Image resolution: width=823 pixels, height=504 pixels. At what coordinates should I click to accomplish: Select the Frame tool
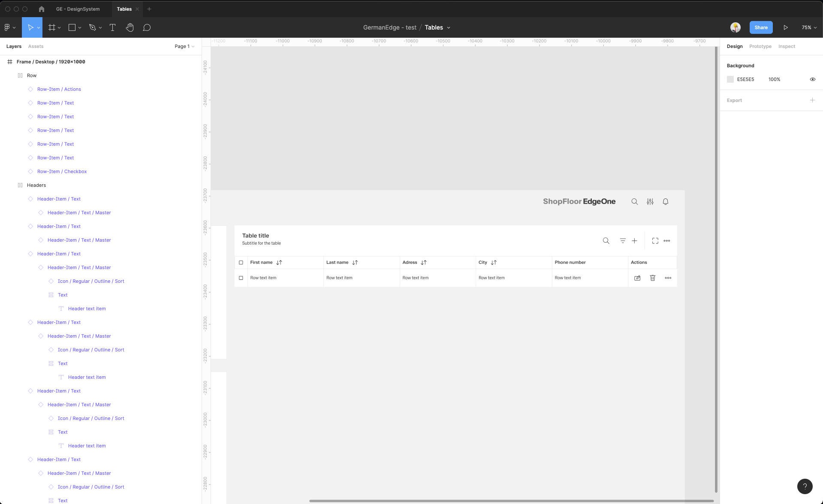(x=52, y=27)
